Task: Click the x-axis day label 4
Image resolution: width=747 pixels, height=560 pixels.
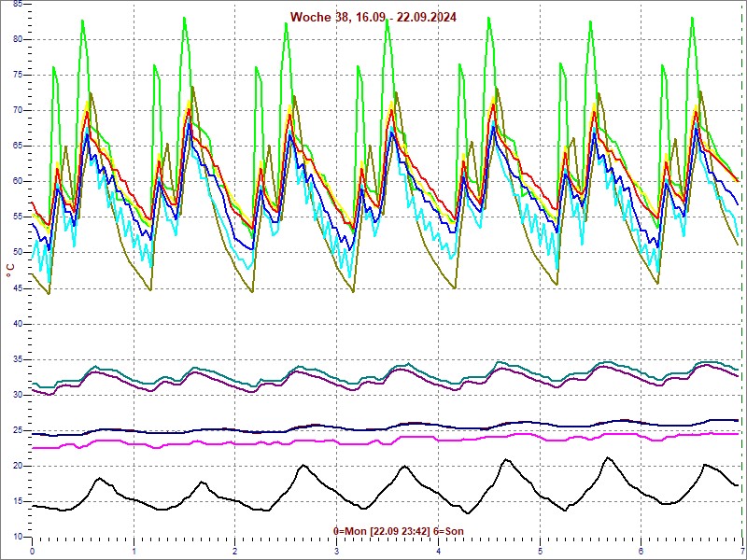Action: point(438,552)
